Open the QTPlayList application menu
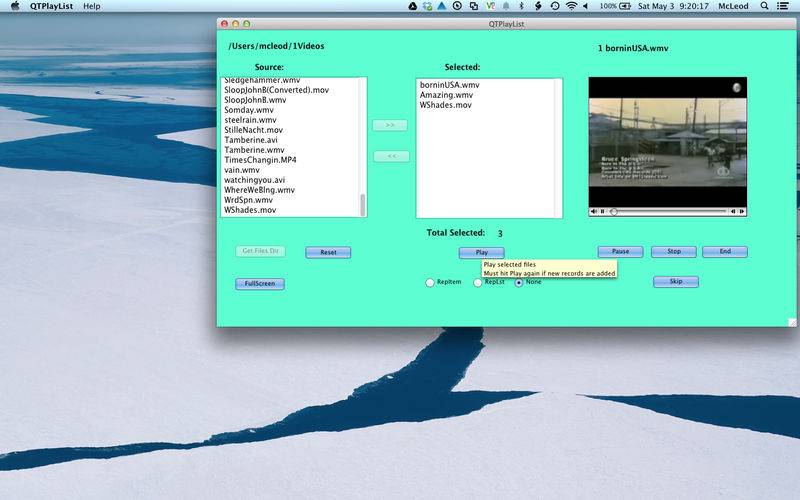The width and height of the screenshot is (800, 500). click(x=50, y=6)
